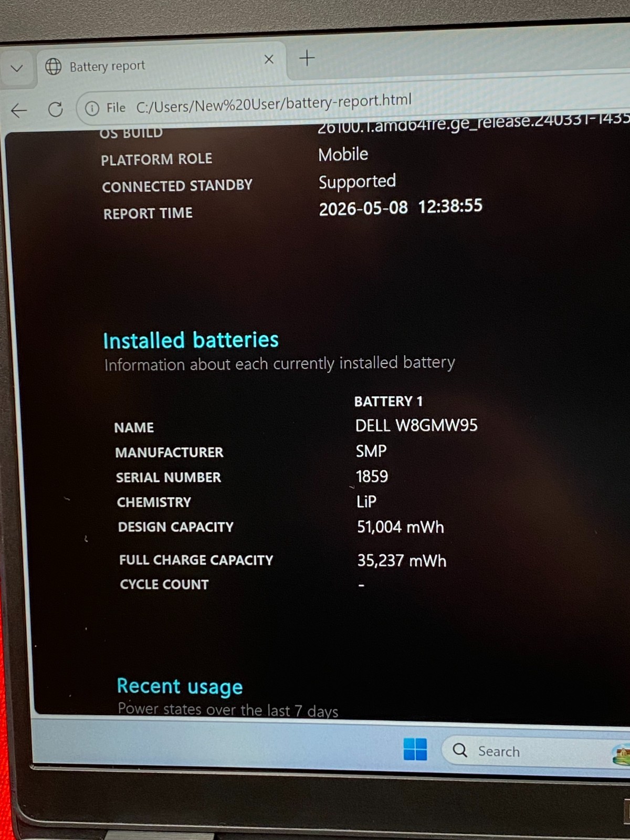Click the CONNECTED STANDBY label
The image size is (630, 840).
coord(177,186)
